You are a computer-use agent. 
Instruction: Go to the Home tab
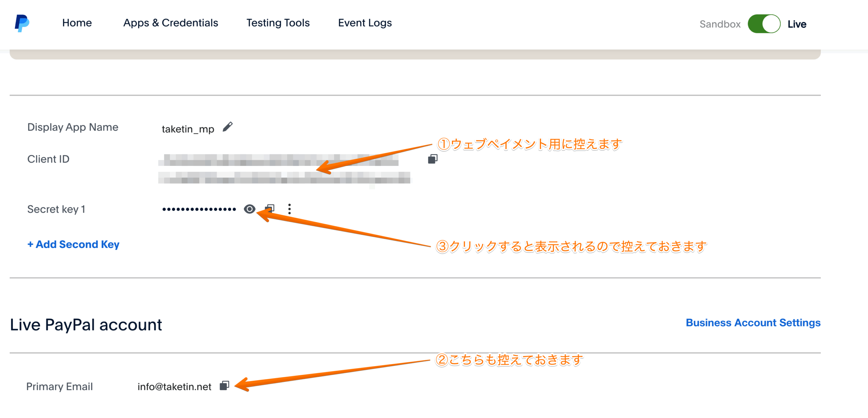77,23
